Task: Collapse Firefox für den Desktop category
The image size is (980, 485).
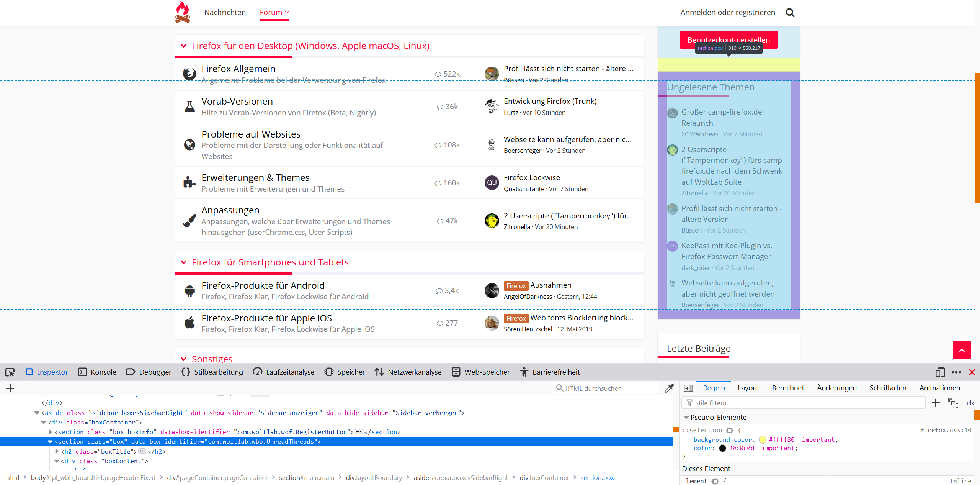Action: tap(184, 46)
